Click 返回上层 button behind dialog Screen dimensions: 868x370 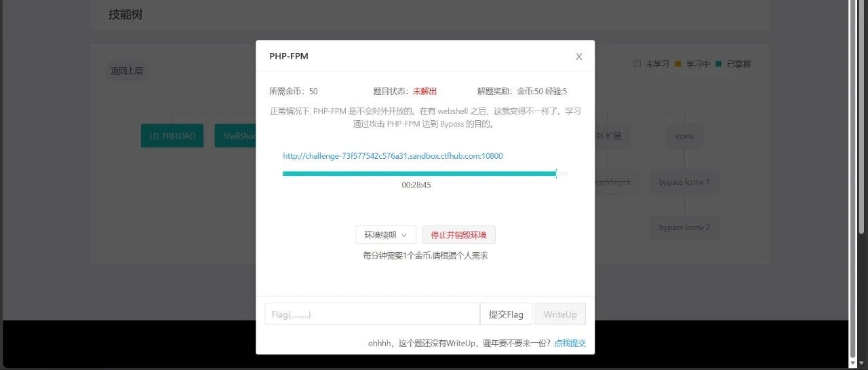(127, 71)
